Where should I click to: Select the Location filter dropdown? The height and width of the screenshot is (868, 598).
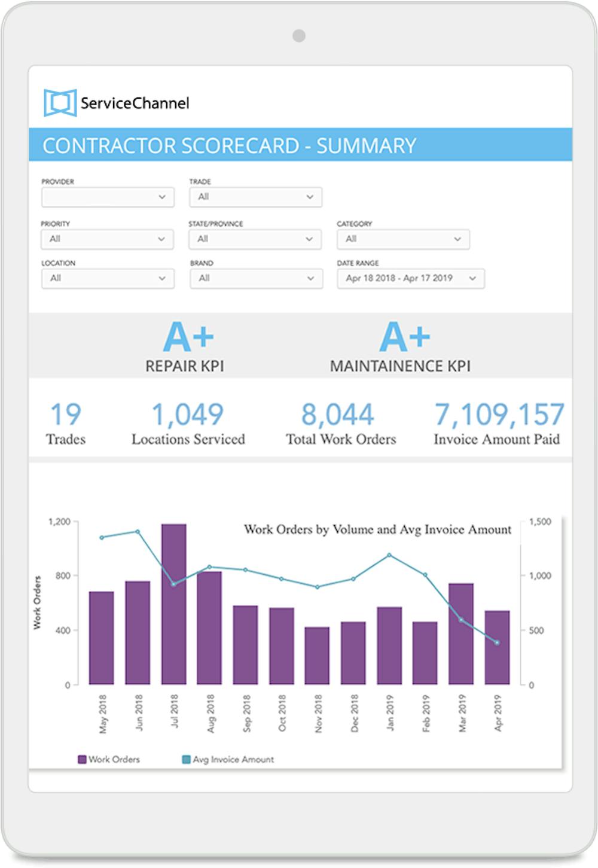(108, 278)
